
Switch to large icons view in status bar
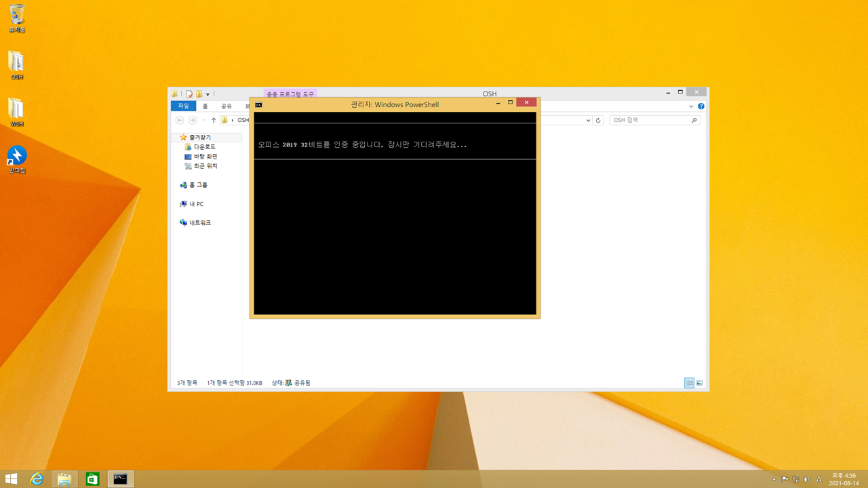point(699,383)
